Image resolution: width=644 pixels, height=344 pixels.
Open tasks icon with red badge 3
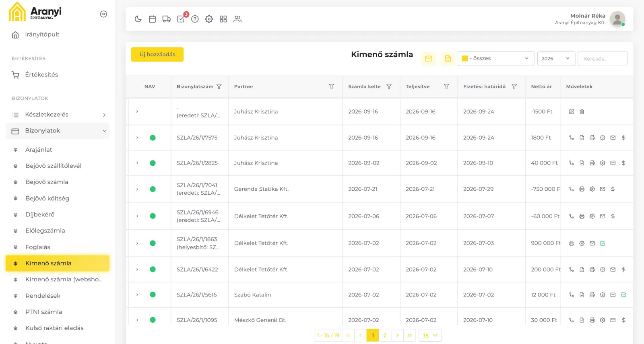(x=181, y=19)
